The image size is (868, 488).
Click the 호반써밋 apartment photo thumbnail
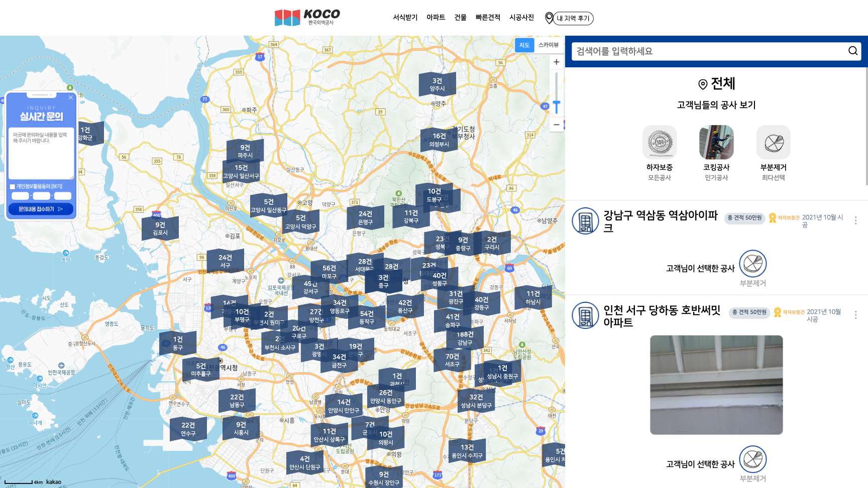coord(716,384)
